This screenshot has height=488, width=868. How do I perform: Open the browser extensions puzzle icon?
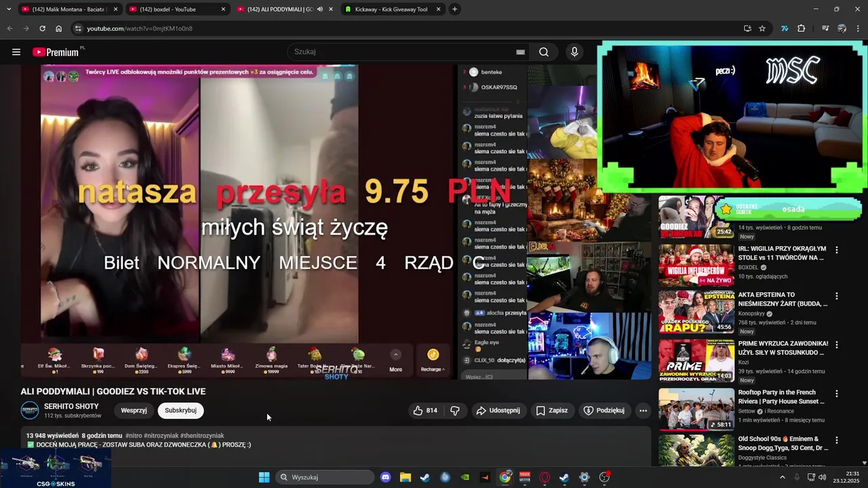pos(802,28)
